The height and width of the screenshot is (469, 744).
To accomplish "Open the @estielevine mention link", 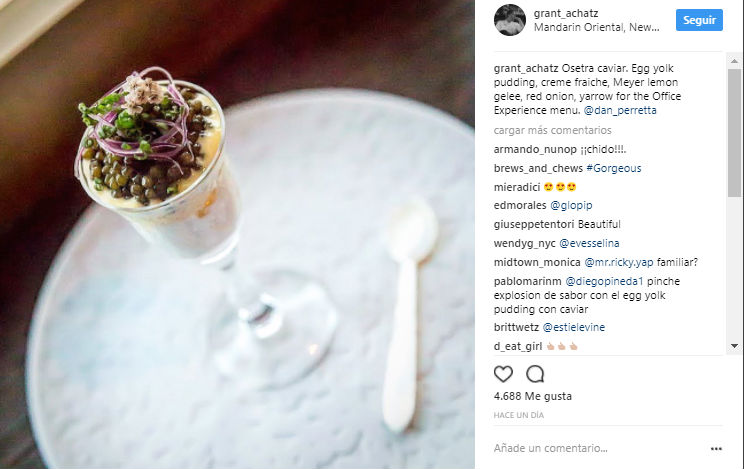I will pyautogui.click(x=573, y=327).
